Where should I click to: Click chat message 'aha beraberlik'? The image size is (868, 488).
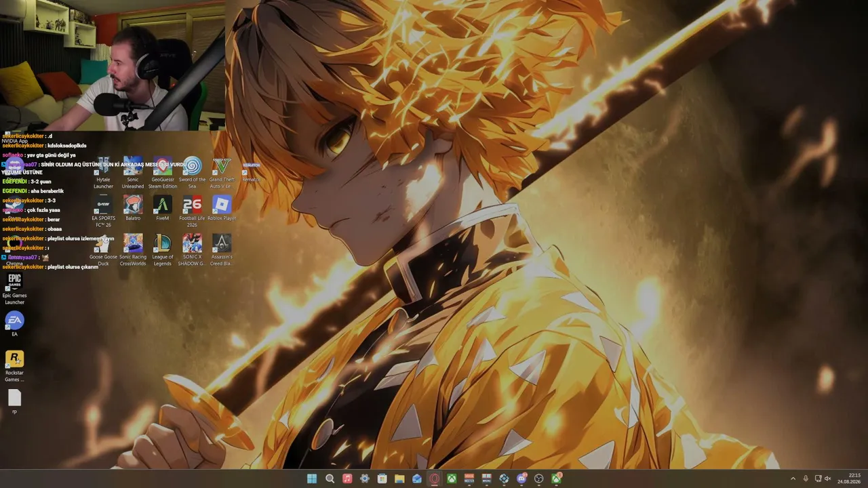[x=47, y=191]
